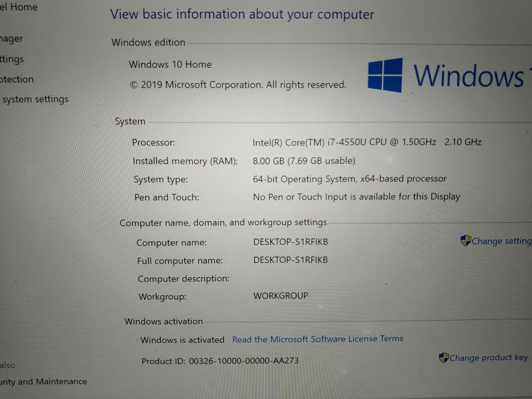This screenshot has width=532, height=399.
Task: Click 'View basic information about your computer' heading
Action: click(242, 14)
